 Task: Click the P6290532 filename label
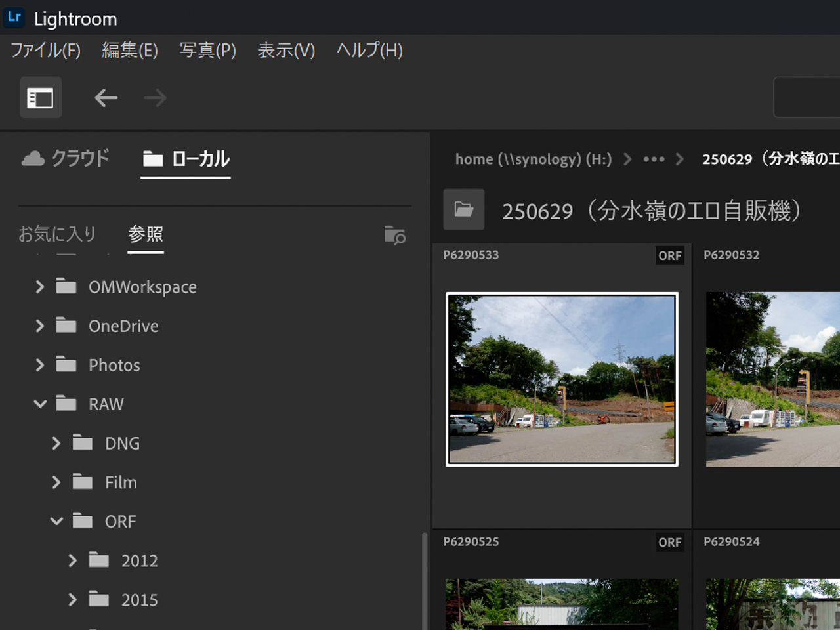point(732,255)
